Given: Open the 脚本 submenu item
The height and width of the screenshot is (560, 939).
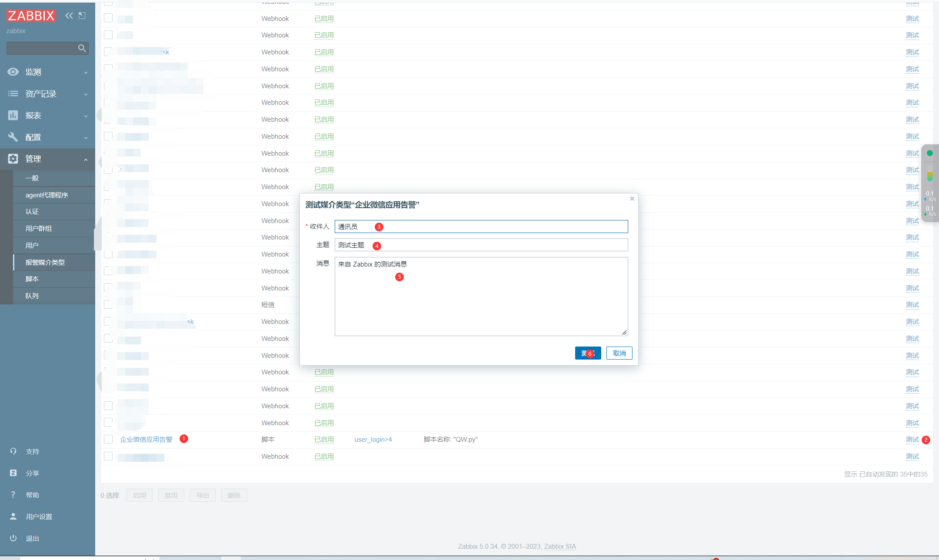Looking at the screenshot, I should 54,279.
